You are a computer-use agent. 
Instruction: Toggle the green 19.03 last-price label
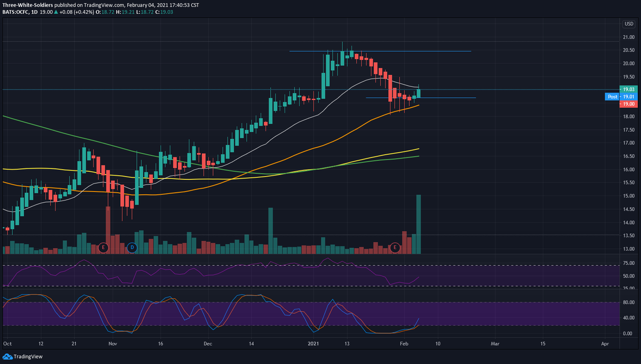point(628,89)
